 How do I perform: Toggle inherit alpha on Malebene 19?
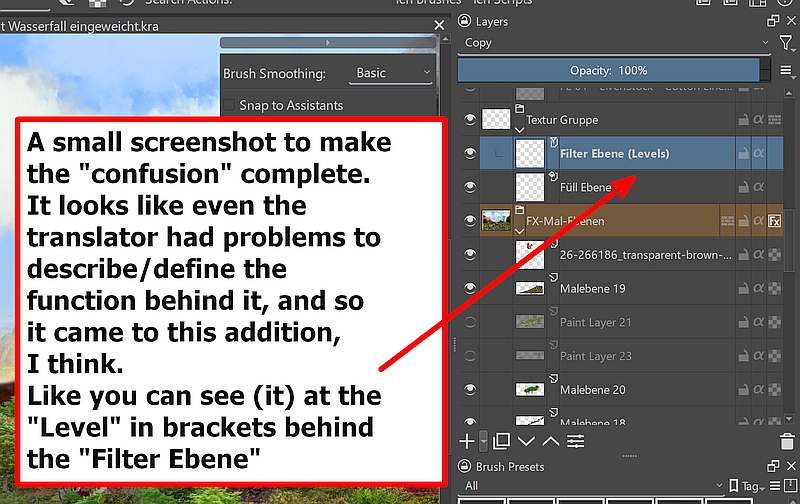pos(774,288)
